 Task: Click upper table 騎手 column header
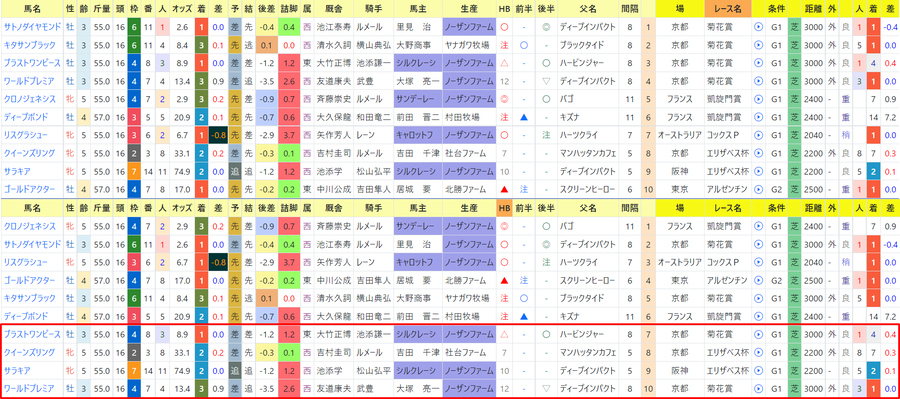click(374, 9)
